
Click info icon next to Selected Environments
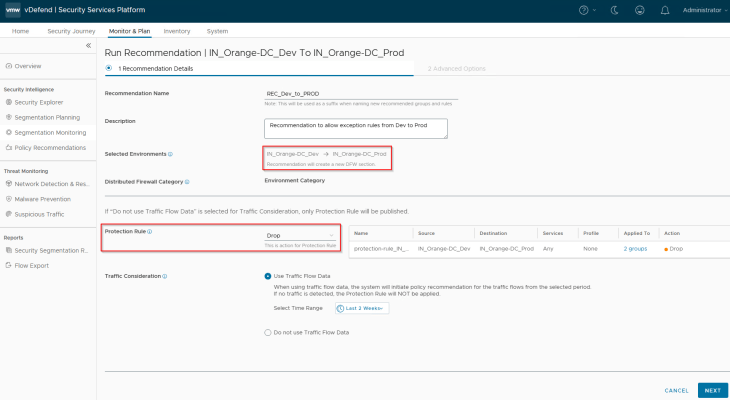tap(171, 154)
